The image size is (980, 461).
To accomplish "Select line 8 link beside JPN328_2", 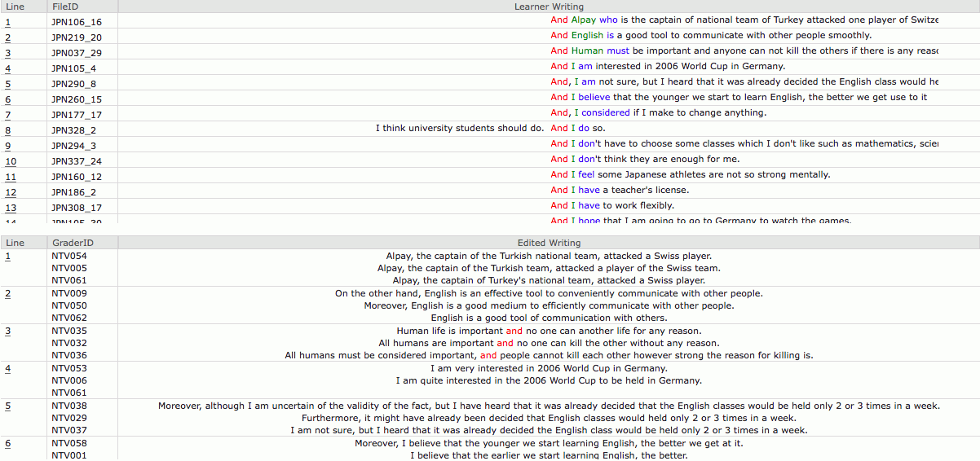I will pyautogui.click(x=8, y=130).
